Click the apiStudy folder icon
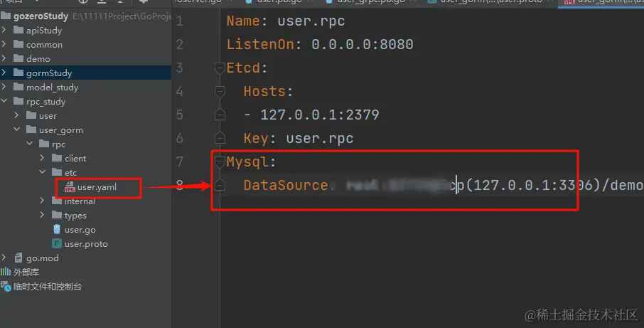This screenshot has width=644, height=328. click(x=18, y=30)
